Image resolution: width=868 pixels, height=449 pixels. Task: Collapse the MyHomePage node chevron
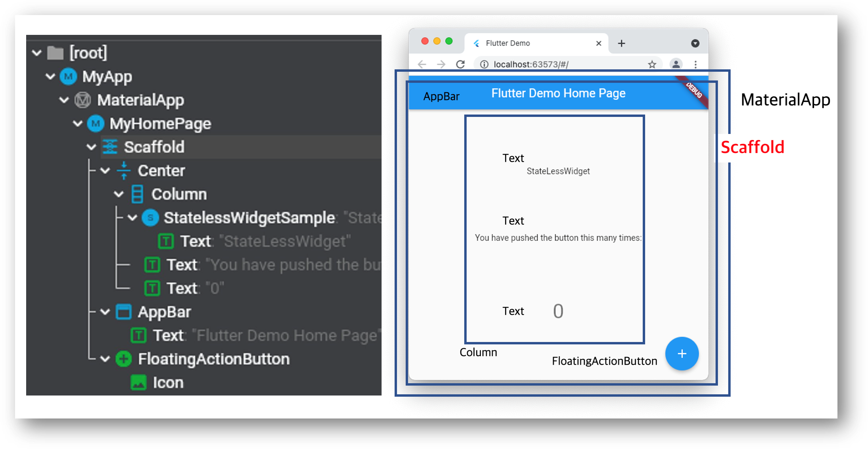(78, 124)
